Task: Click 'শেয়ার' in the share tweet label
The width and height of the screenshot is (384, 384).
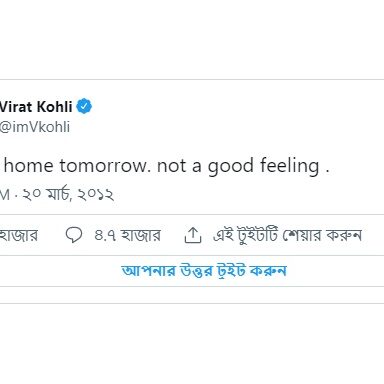Action: [x=302, y=235]
